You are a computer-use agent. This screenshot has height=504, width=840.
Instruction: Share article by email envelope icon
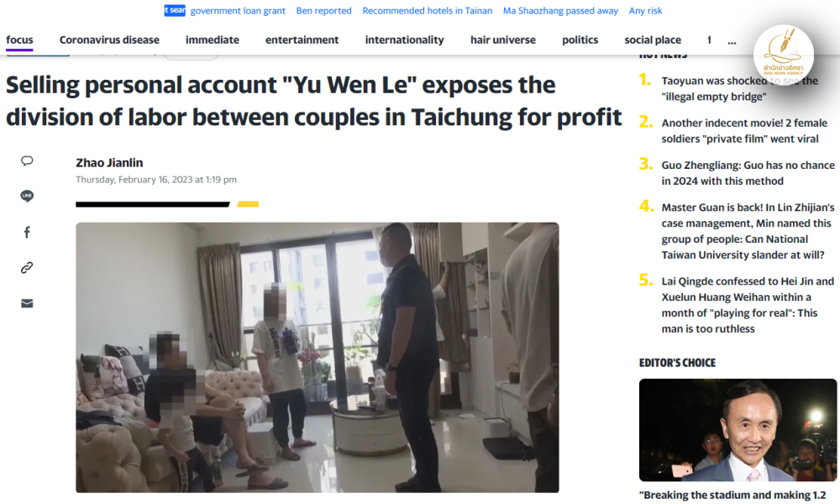coord(27,303)
